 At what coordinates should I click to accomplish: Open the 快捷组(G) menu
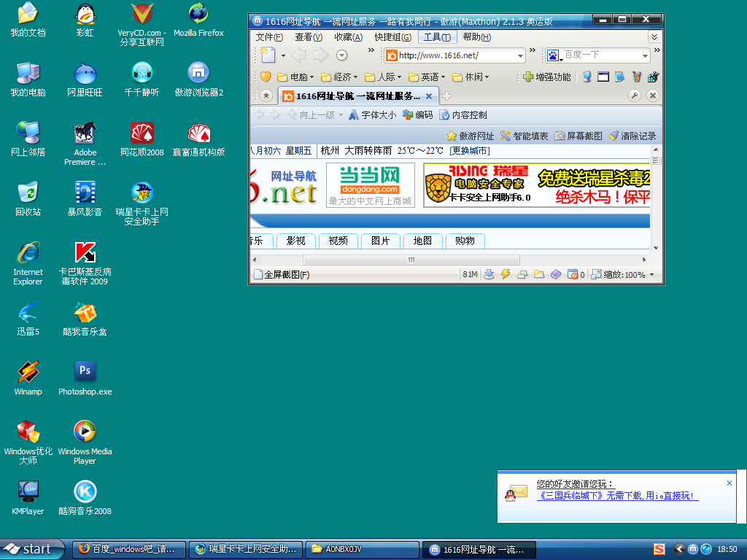pyautogui.click(x=392, y=36)
